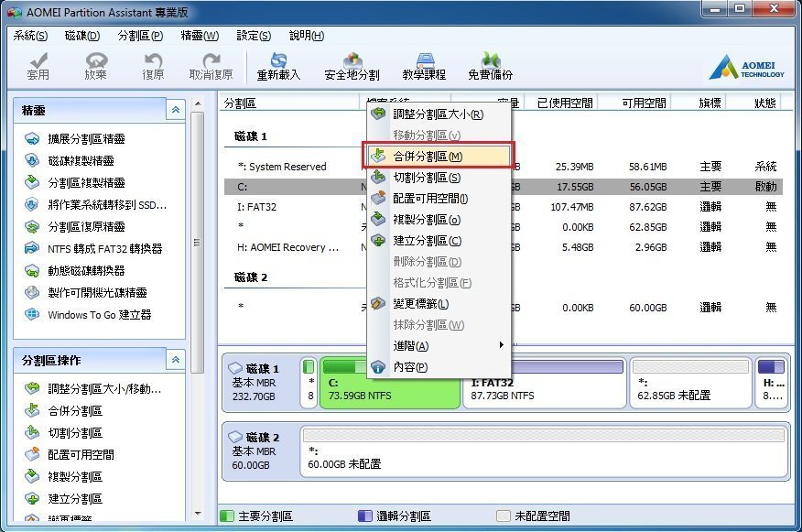This screenshot has width=802, height=532.
Task: Open the 系統(S) menu
Action: click(x=30, y=36)
